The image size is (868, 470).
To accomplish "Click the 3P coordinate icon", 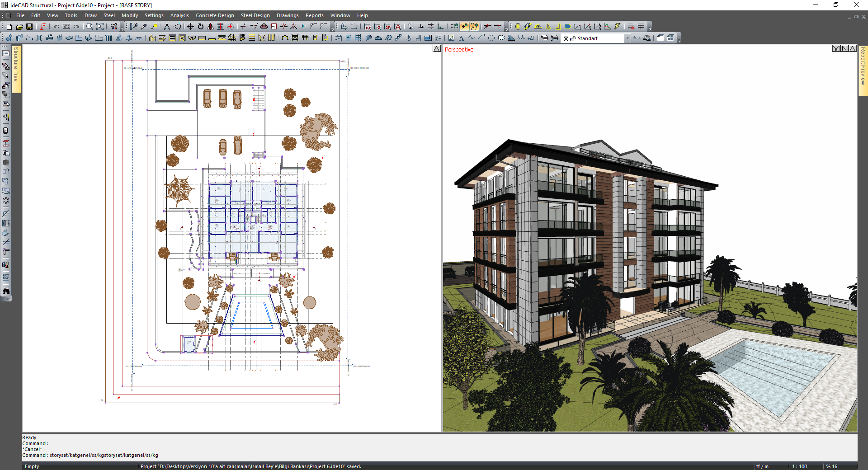I will [x=387, y=27].
